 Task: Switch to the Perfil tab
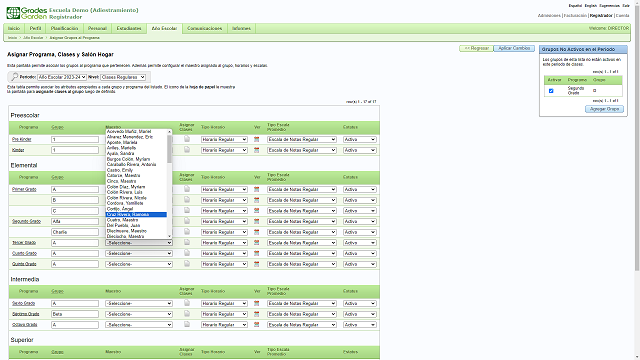(x=36, y=29)
